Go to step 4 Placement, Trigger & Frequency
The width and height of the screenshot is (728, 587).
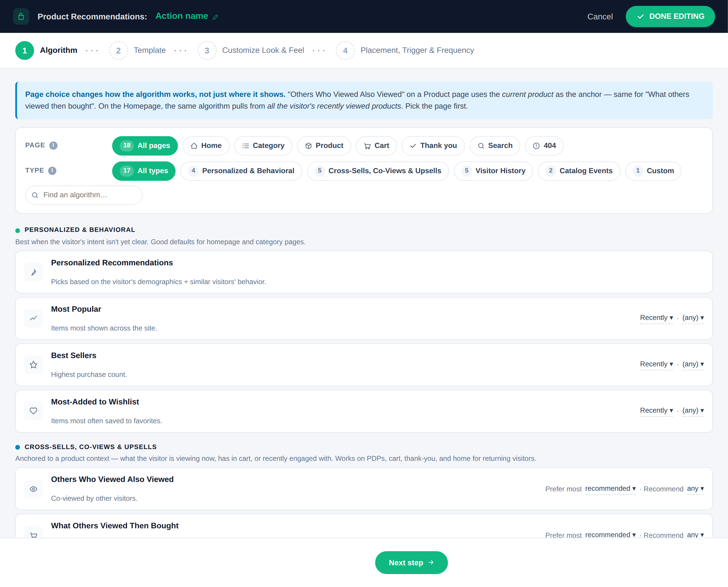coord(405,50)
